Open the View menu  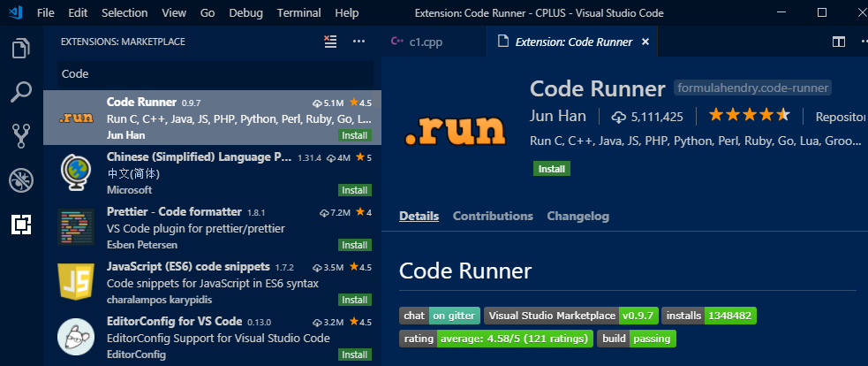(x=174, y=12)
